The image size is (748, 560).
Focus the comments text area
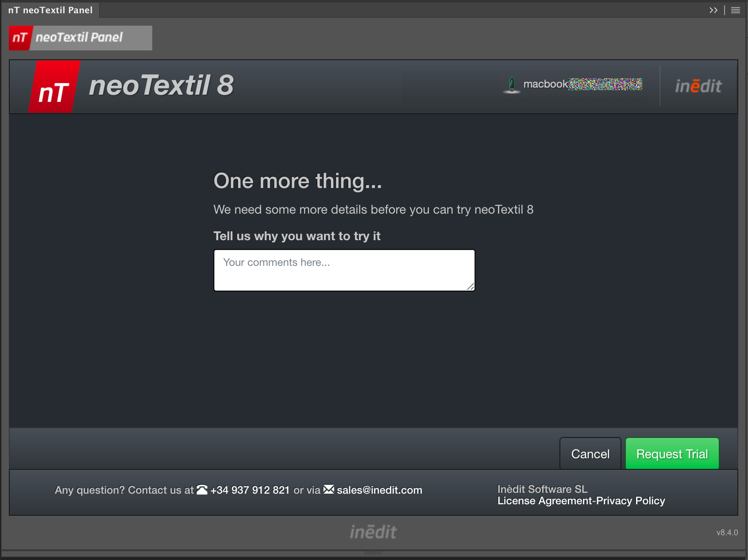344,270
